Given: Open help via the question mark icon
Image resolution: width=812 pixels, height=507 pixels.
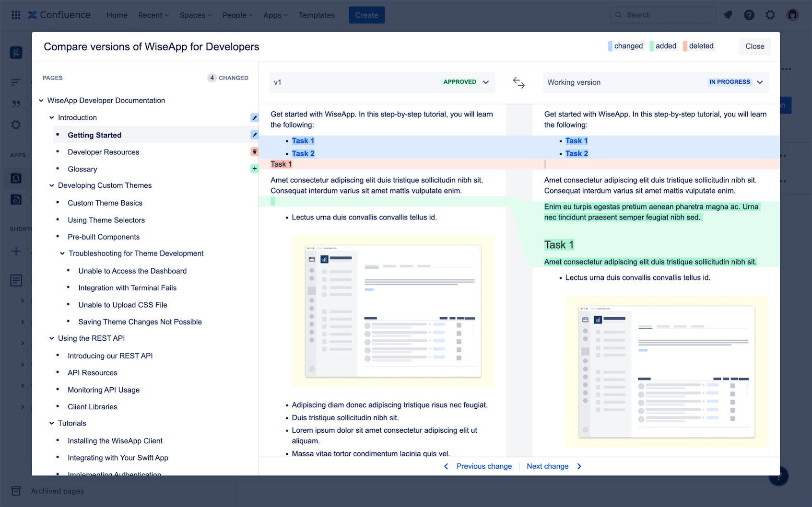Looking at the screenshot, I should pos(749,14).
